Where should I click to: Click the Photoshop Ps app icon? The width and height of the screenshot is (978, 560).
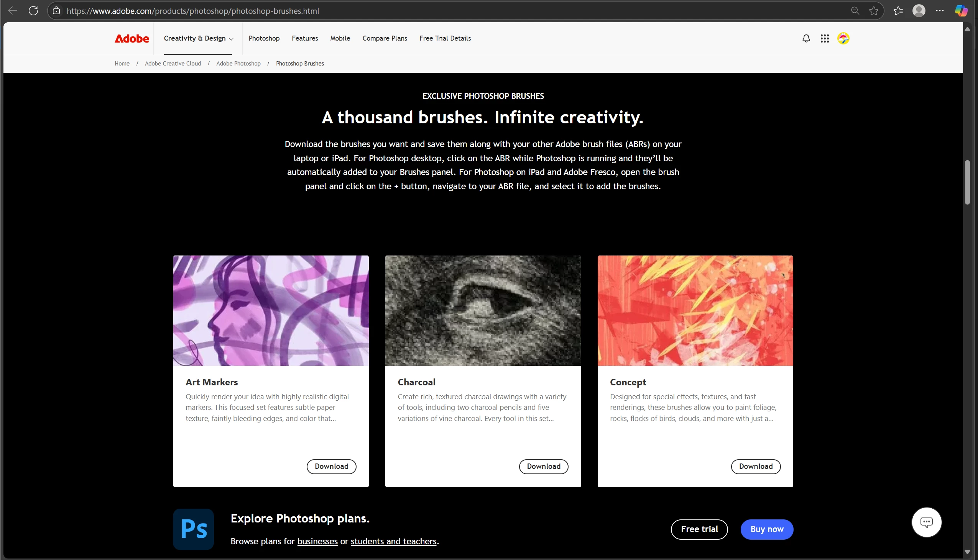coord(193,529)
